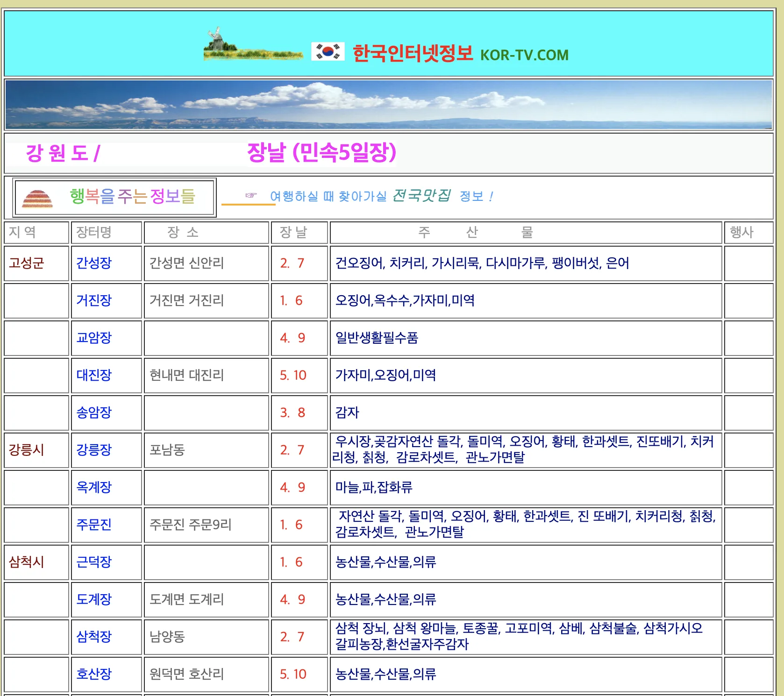Image resolution: width=784 pixels, height=696 pixels.
Task: Click the 가자미,오징어,미역 products cell
Action: tap(526, 375)
